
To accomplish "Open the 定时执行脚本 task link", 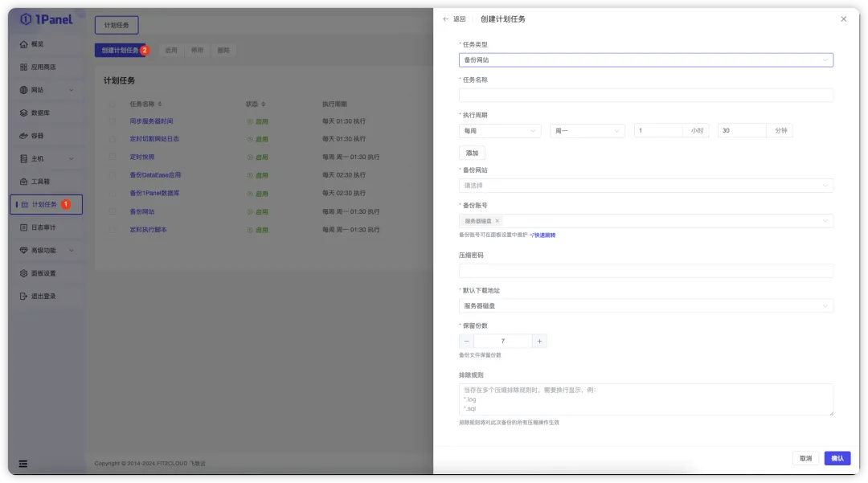I will point(149,230).
